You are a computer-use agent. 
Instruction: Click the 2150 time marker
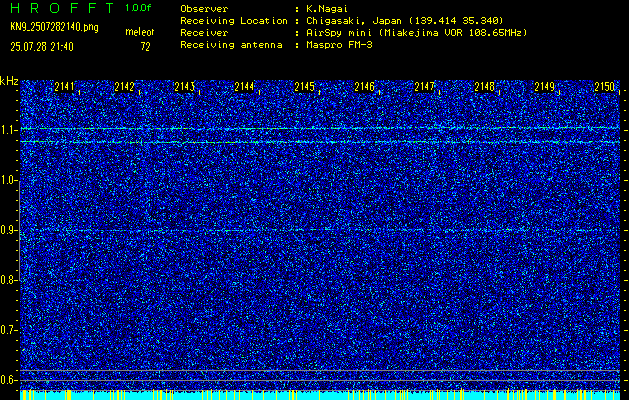pos(605,87)
